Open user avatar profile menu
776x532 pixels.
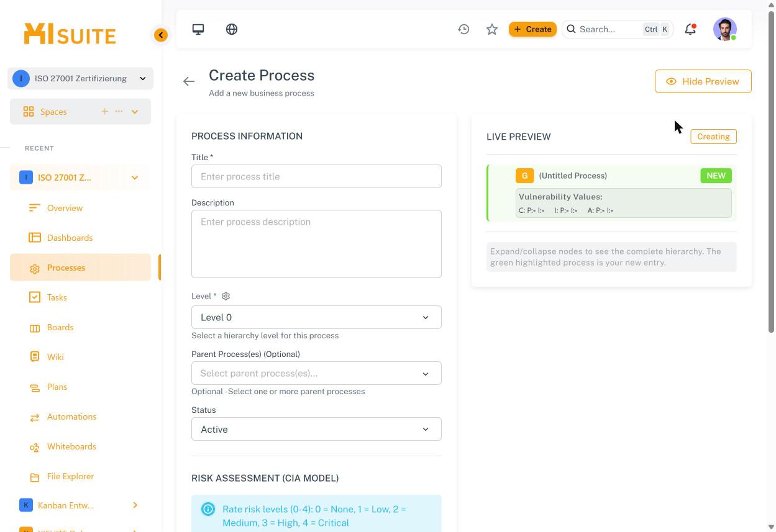pos(725,29)
